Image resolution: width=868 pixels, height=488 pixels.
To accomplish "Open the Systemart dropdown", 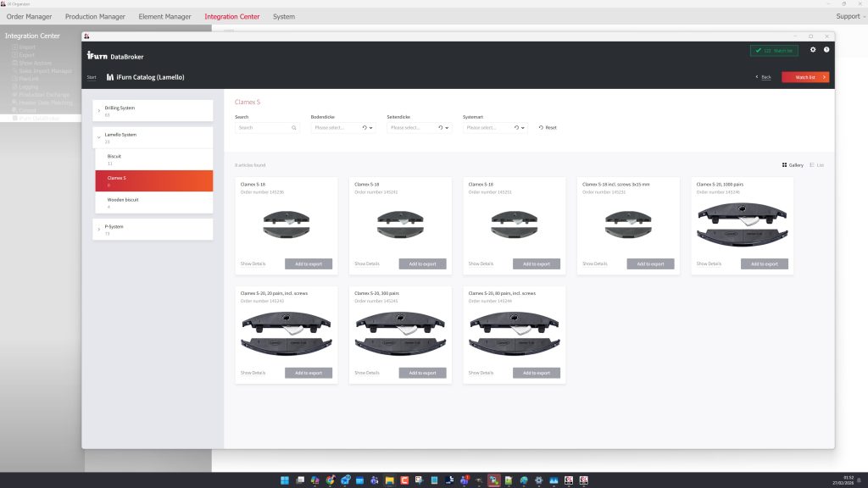I will [x=524, y=128].
